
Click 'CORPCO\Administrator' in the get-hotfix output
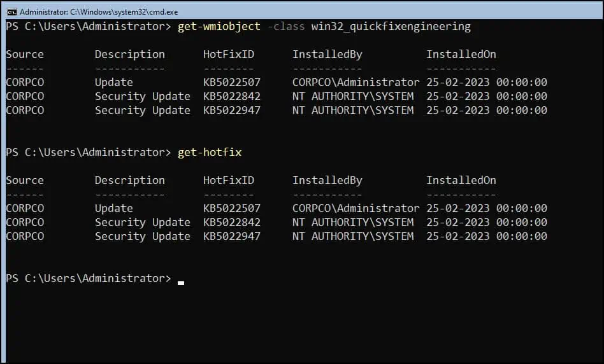356,209
